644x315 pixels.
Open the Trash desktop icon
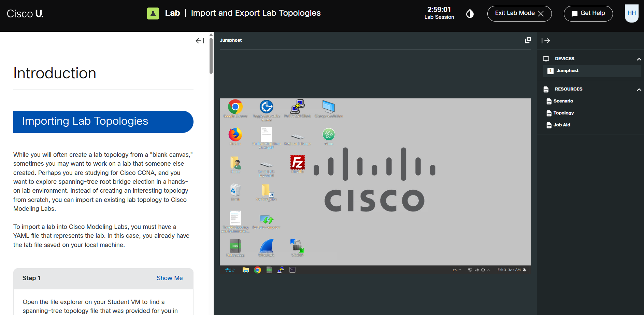(235, 192)
